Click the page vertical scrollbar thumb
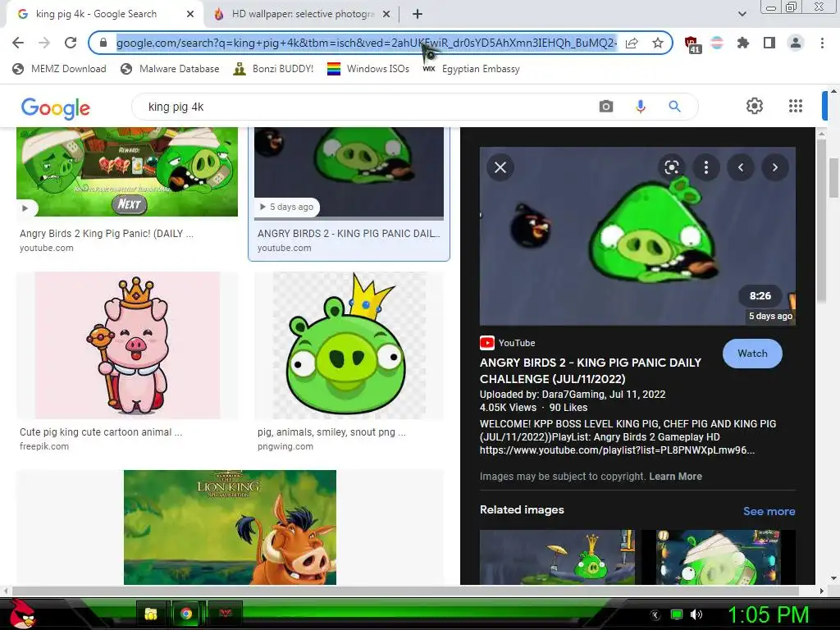The image size is (840, 630). coord(834,178)
